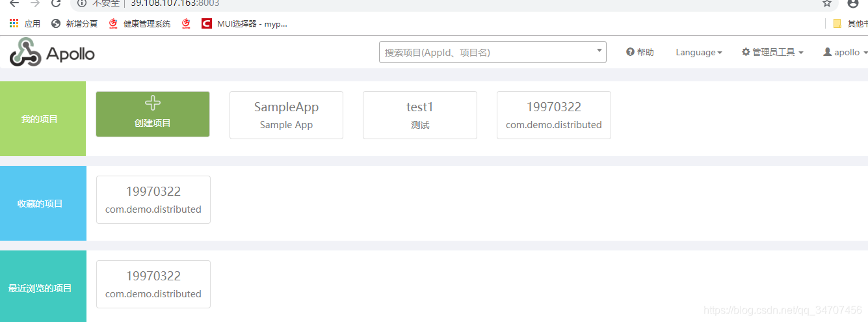Open the 其他 bookmarks folder
The image size is (868, 322).
point(850,23)
